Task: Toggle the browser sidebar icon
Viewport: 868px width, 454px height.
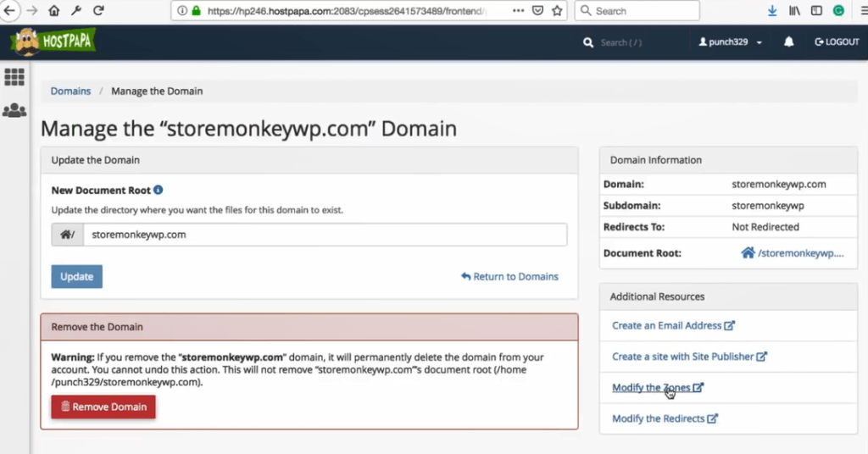Action: tap(816, 10)
